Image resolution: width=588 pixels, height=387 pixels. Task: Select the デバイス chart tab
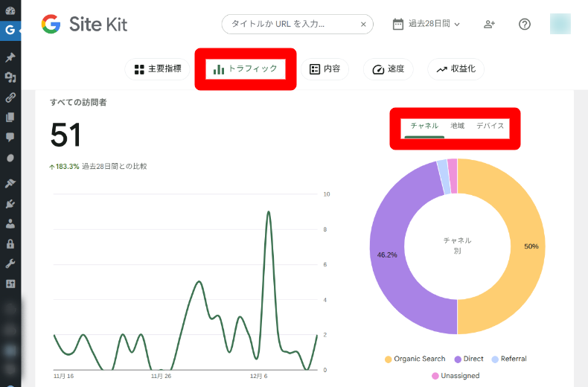(x=490, y=126)
